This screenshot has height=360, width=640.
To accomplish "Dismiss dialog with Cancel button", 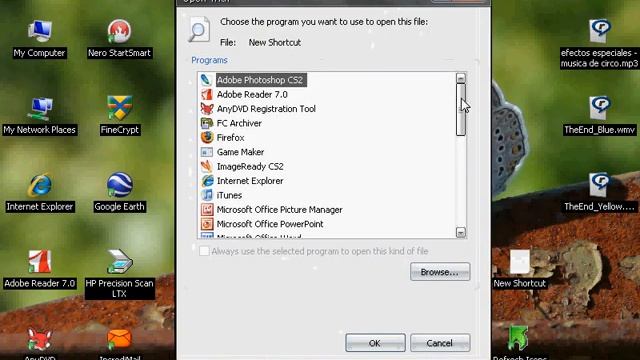I will pos(440,343).
